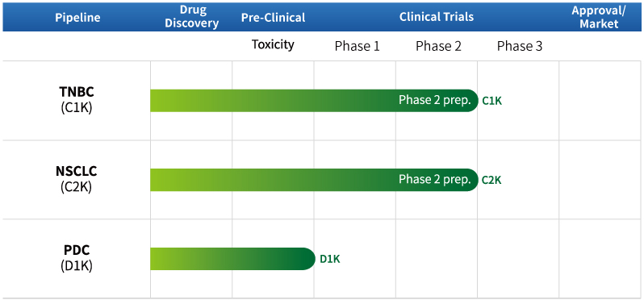644x300 pixels.
Task: Click the Pipeline column header
Action: (77, 17)
